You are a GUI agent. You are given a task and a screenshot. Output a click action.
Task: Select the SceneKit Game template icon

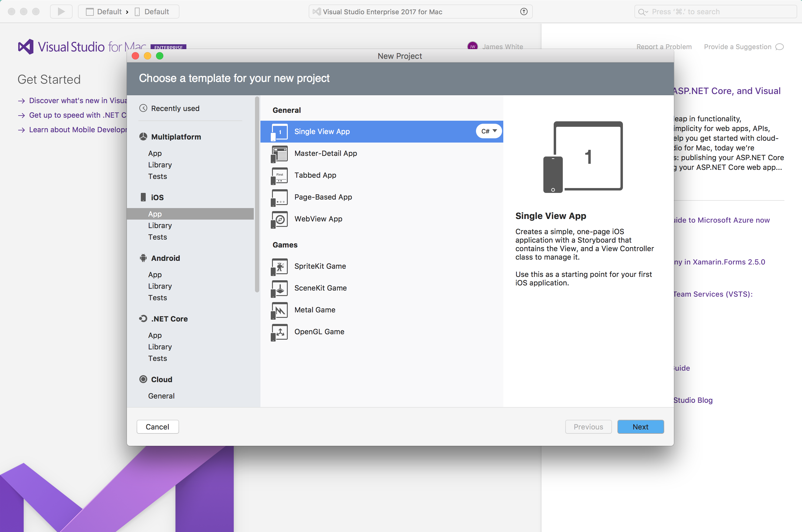(x=279, y=288)
